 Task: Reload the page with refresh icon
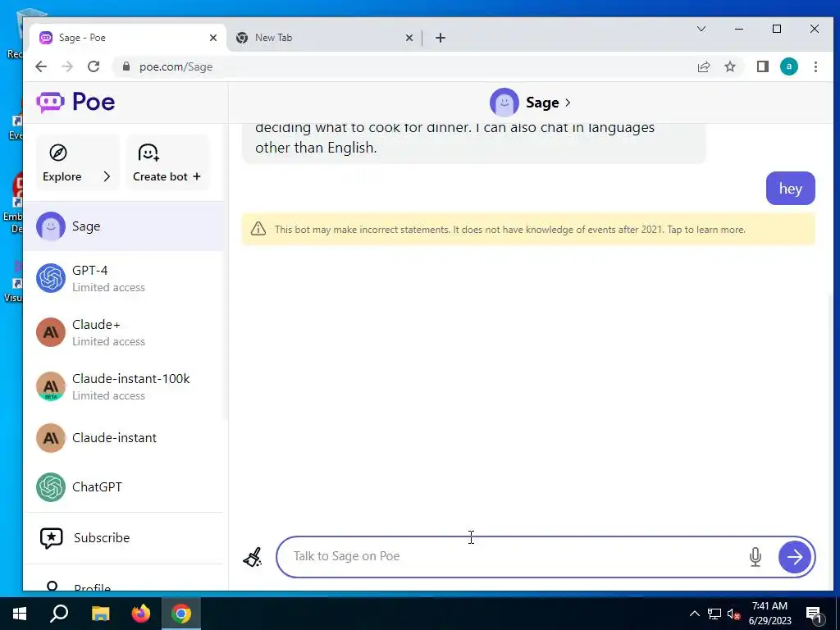pos(94,66)
